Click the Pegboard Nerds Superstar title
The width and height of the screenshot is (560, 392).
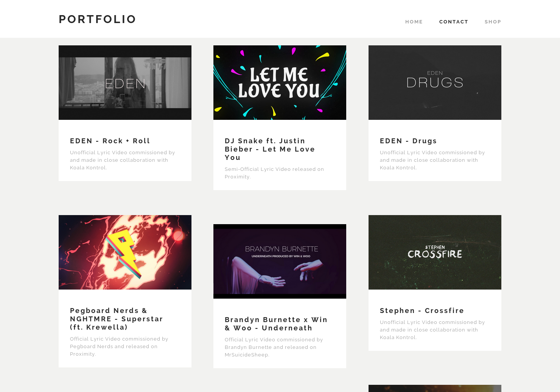(117, 319)
